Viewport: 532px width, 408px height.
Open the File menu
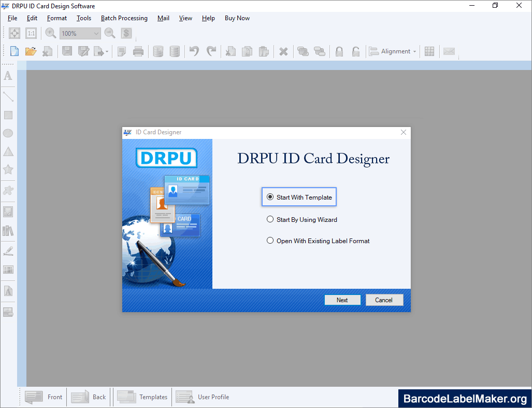coord(12,18)
